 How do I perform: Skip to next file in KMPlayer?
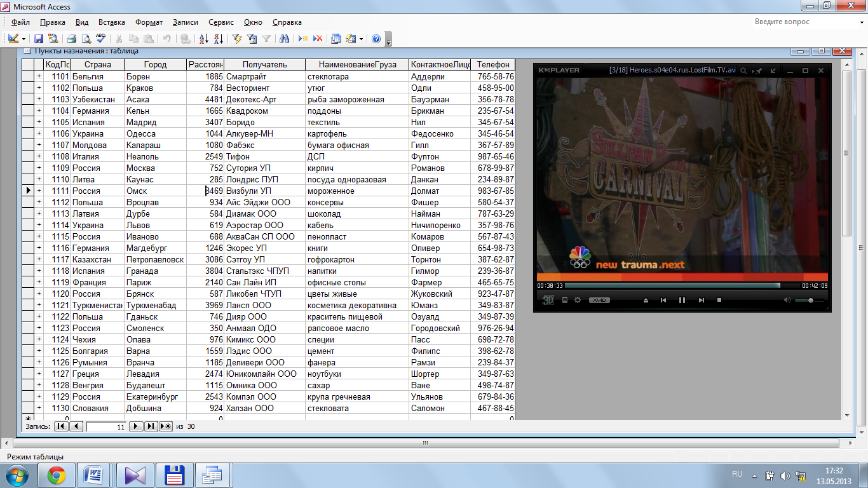click(x=701, y=300)
